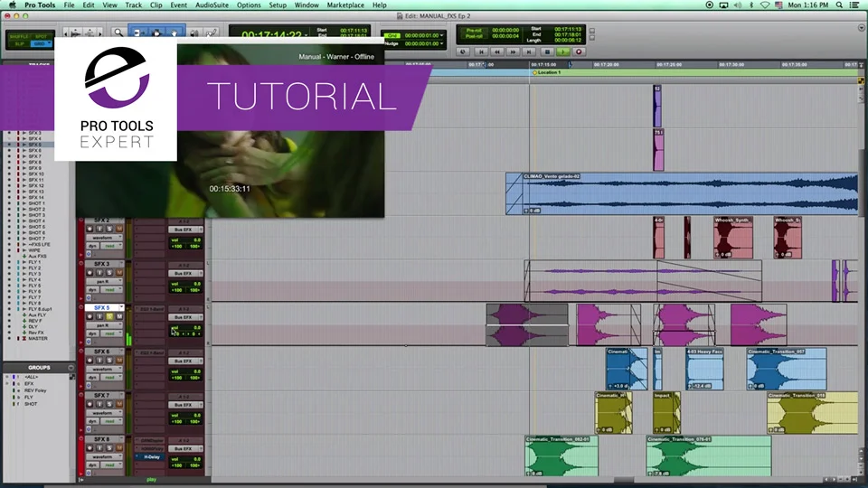Click SFX 6 dyn button
The height and width of the screenshot is (488, 868).
(92, 378)
